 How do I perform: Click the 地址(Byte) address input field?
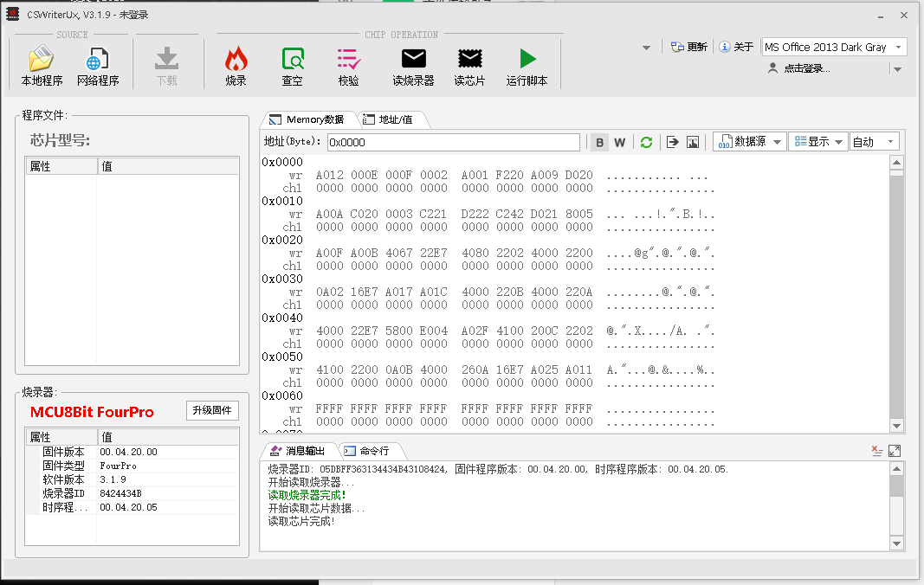click(x=453, y=142)
